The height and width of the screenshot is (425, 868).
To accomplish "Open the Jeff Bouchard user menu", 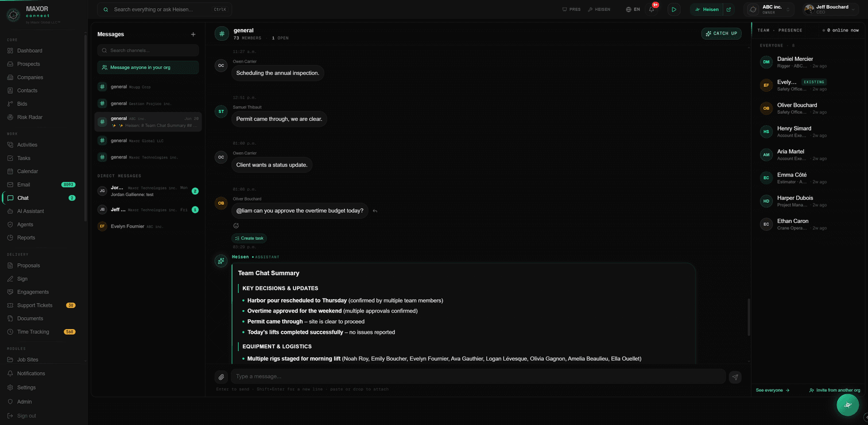I will pyautogui.click(x=830, y=9).
